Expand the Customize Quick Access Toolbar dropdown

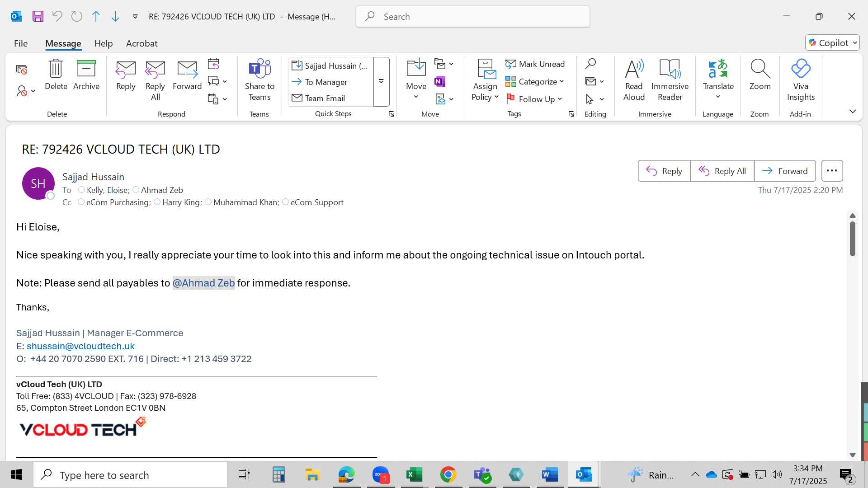pos(135,17)
